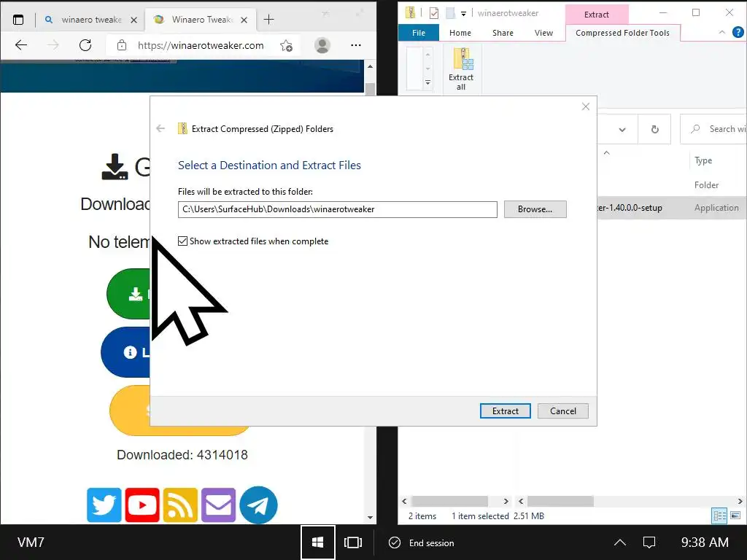Switch Explorer to large icons view
The width and height of the screenshot is (747, 560).
point(735,516)
